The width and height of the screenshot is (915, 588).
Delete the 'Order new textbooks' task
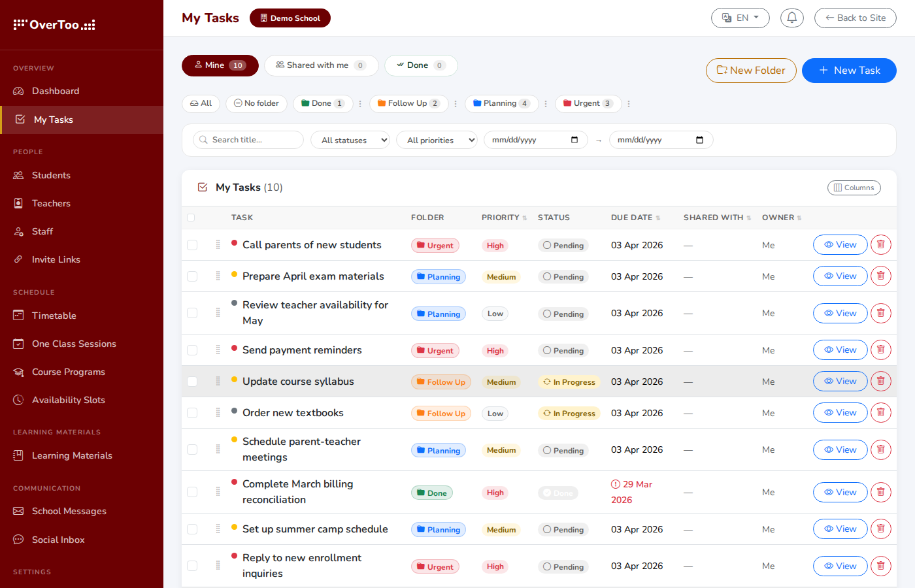tap(880, 412)
